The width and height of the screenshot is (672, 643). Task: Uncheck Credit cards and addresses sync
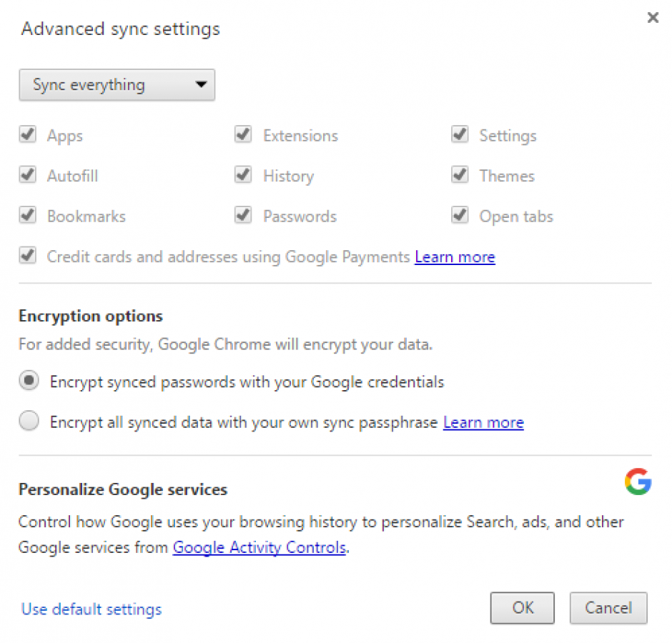[x=27, y=255]
